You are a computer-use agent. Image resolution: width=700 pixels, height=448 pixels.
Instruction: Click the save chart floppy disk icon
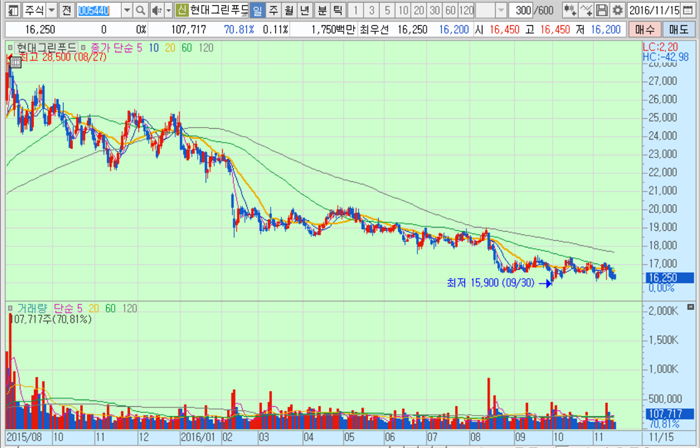coord(603,10)
